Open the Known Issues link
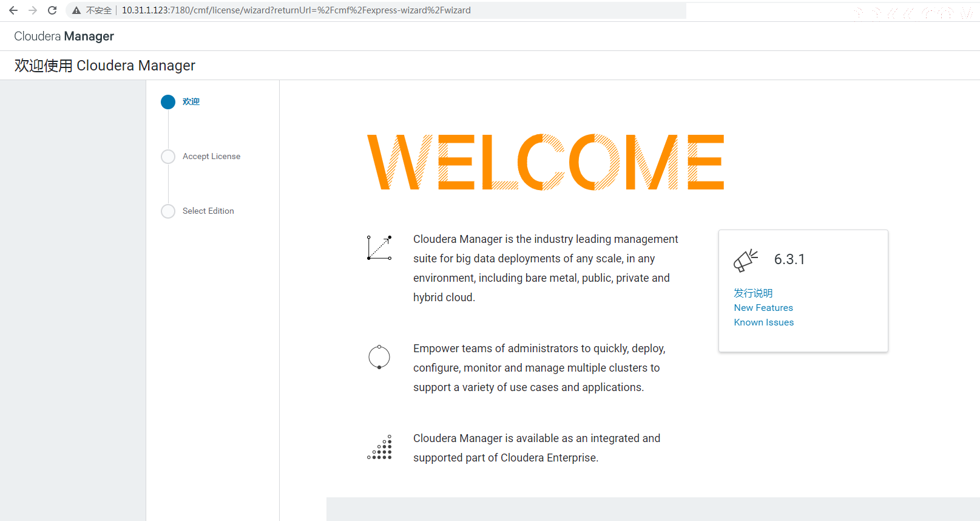Screen dimensions: 980x521 click(764, 322)
